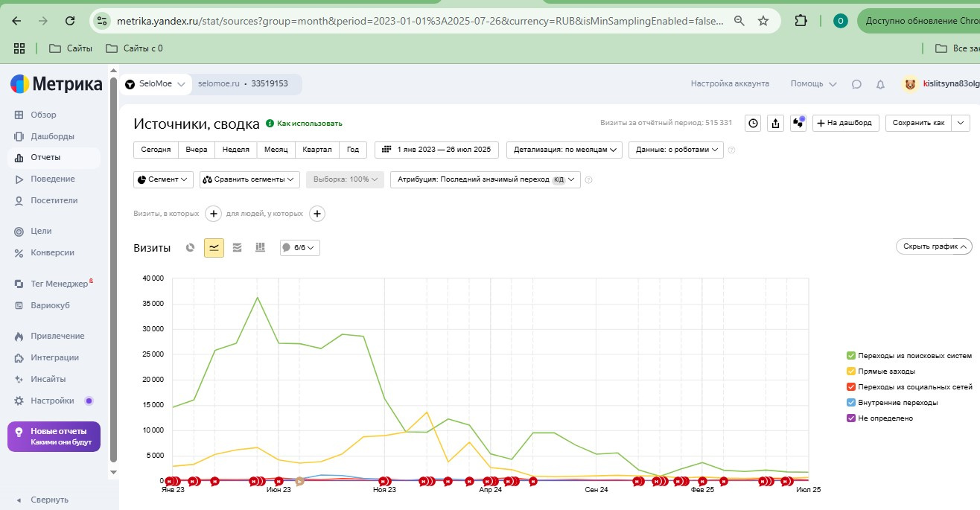Add report На дашборд

tap(846, 123)
